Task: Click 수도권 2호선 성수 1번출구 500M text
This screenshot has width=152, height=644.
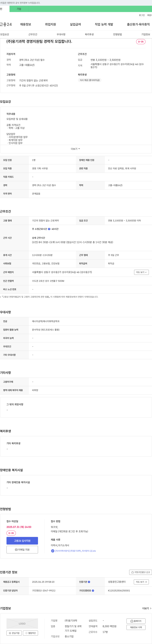Action: coord(48,281)
